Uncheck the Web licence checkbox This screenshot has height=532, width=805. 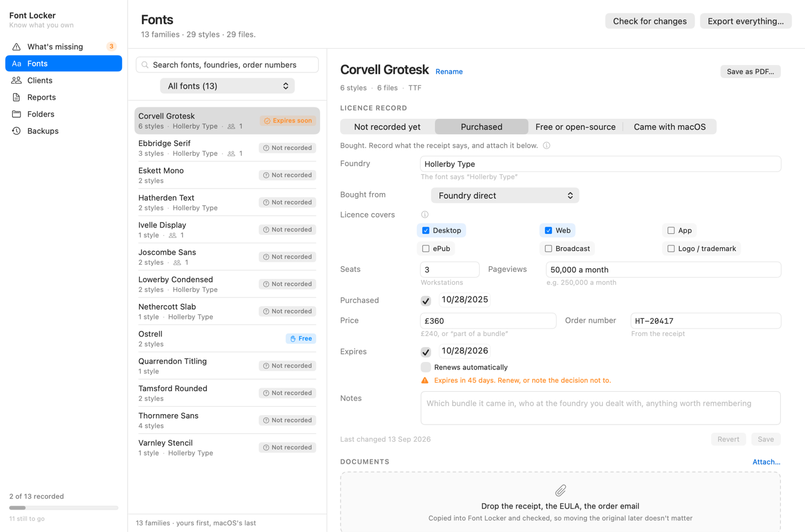pos(548,230)
